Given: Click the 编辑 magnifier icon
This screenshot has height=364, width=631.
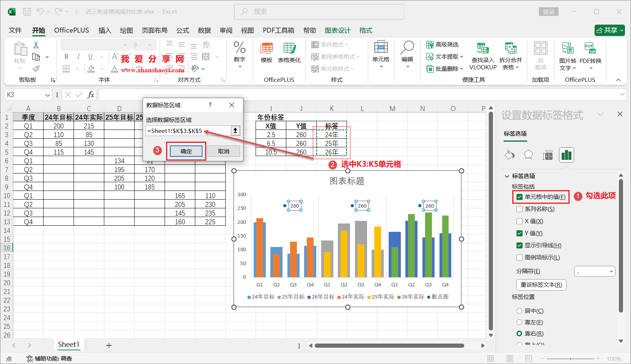Looking at the screenshot, I should point(407,47).
